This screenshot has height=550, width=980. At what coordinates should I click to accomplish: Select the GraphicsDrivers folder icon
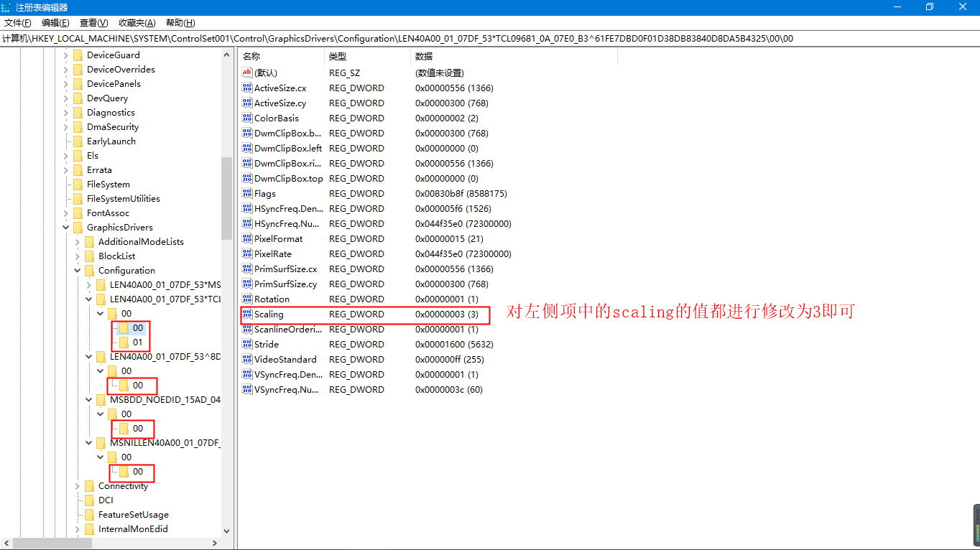(x=78, y=228)
